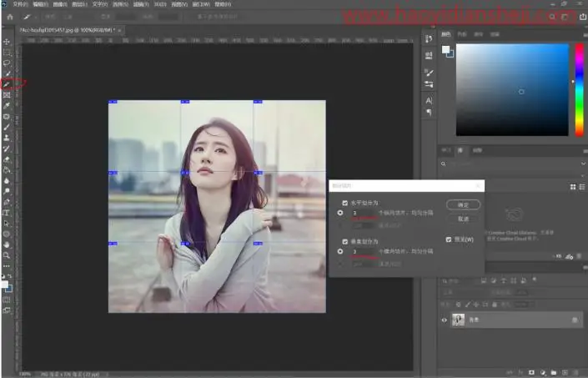Create a new layer from Layers panel

coord(565,373)
